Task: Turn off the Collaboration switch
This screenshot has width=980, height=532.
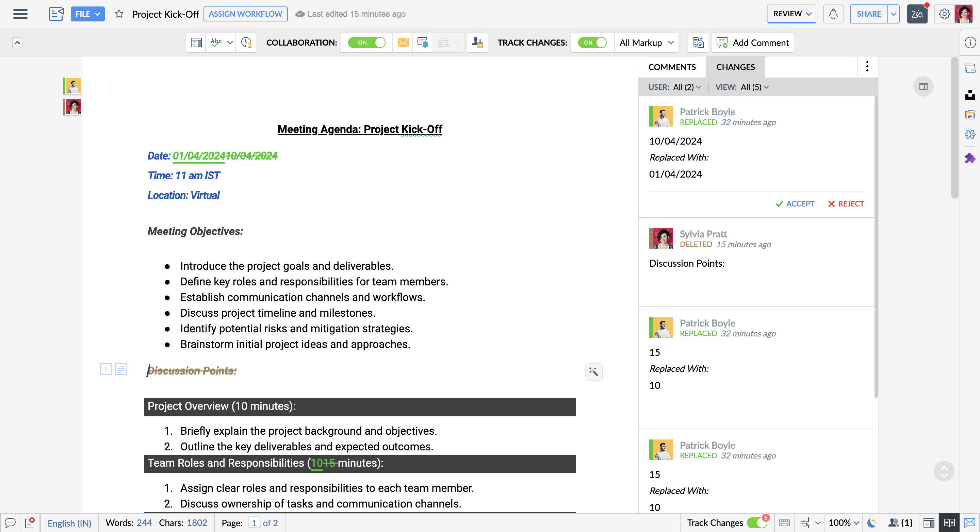Action: coord(366,42)
